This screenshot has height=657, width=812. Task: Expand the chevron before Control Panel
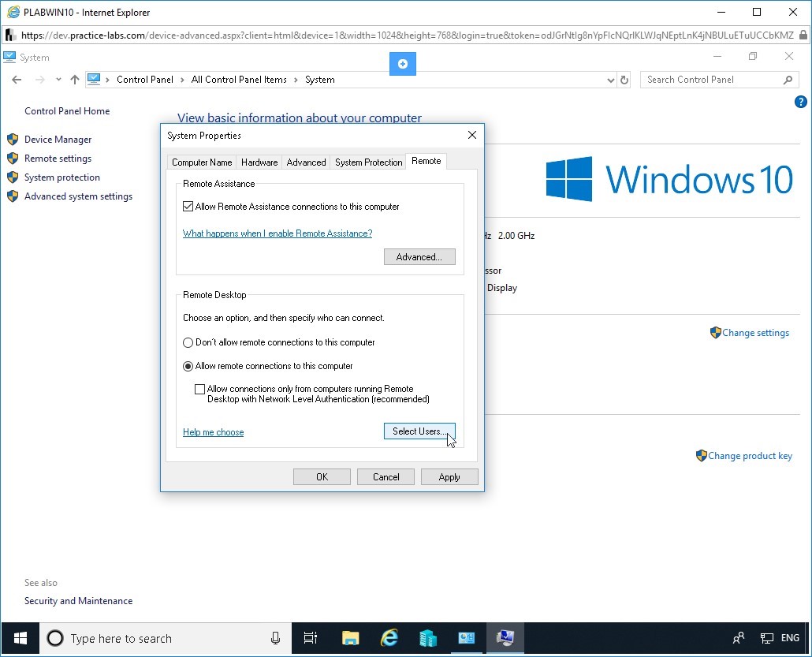[x=108, y=80]
